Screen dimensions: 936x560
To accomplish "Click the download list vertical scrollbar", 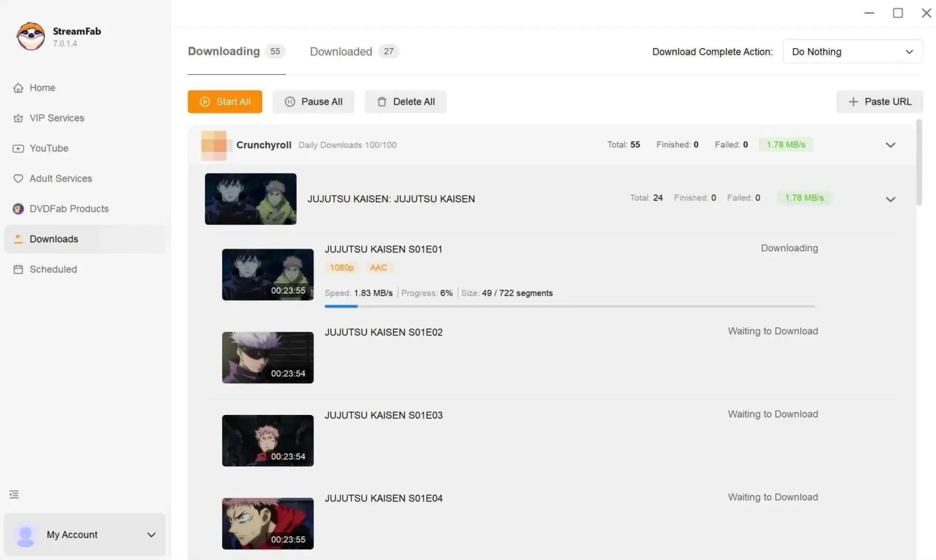I will pyautogui.click(x=919, y=162).
